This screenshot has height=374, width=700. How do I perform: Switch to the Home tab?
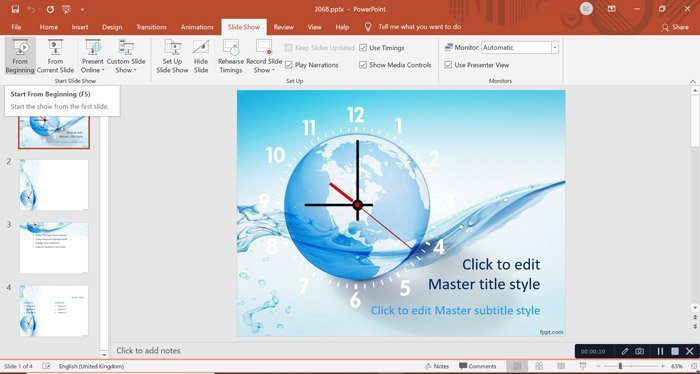coord(49,27)
